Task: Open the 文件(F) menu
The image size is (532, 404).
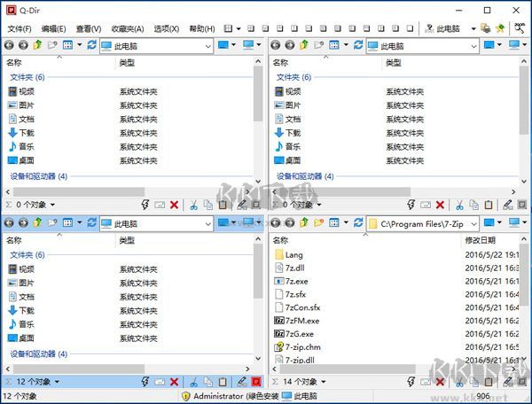Action: [x=20, y=29]
